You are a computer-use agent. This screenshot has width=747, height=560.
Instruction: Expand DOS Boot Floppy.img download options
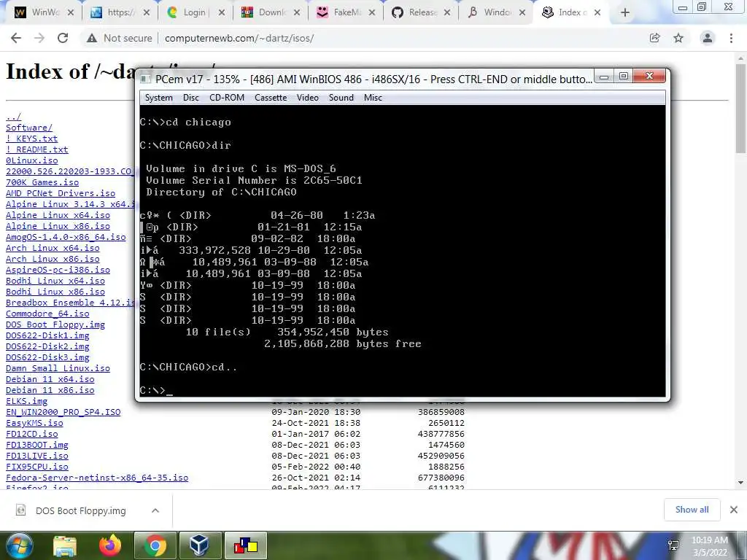point(155,510)
